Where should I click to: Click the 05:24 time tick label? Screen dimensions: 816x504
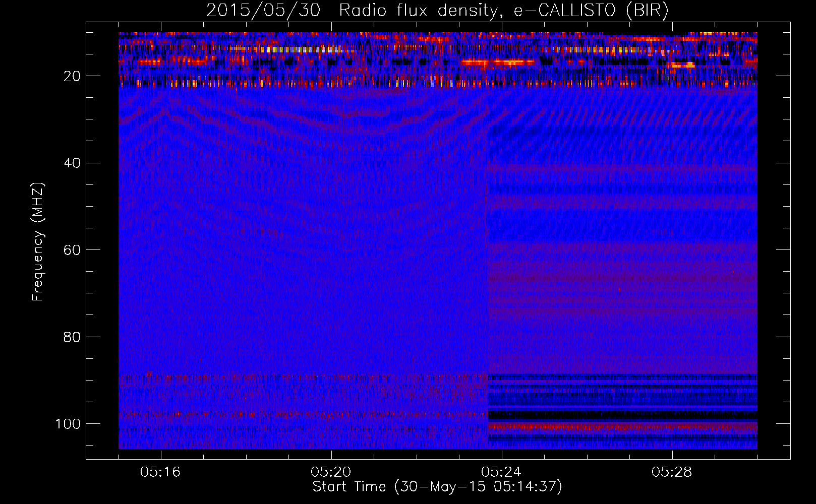pos(501,472)
